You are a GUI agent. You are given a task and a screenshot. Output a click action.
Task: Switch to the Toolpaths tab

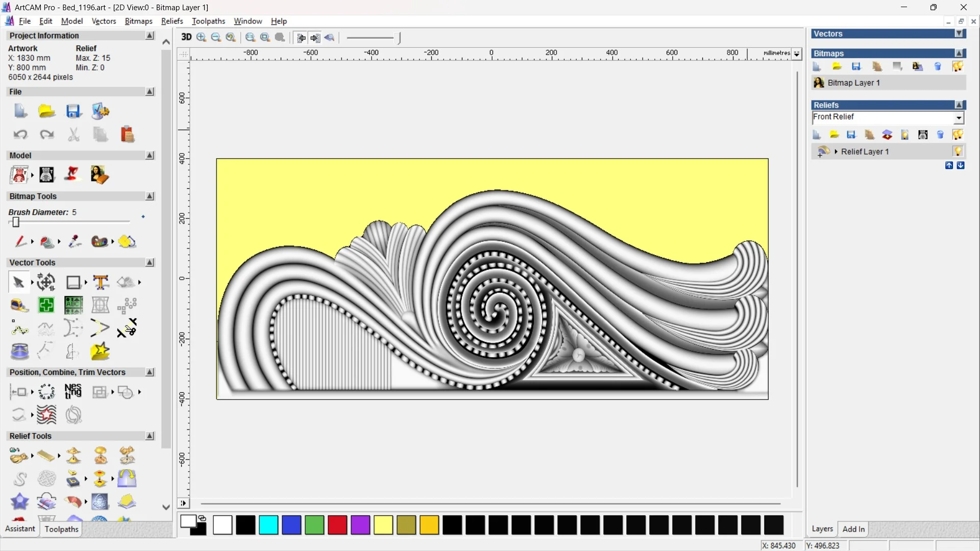point(61,529)
